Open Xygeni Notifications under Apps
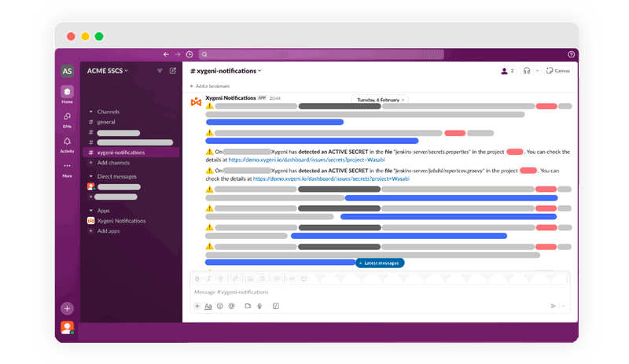Screen dimensions: 629x364 pos(121,221)
